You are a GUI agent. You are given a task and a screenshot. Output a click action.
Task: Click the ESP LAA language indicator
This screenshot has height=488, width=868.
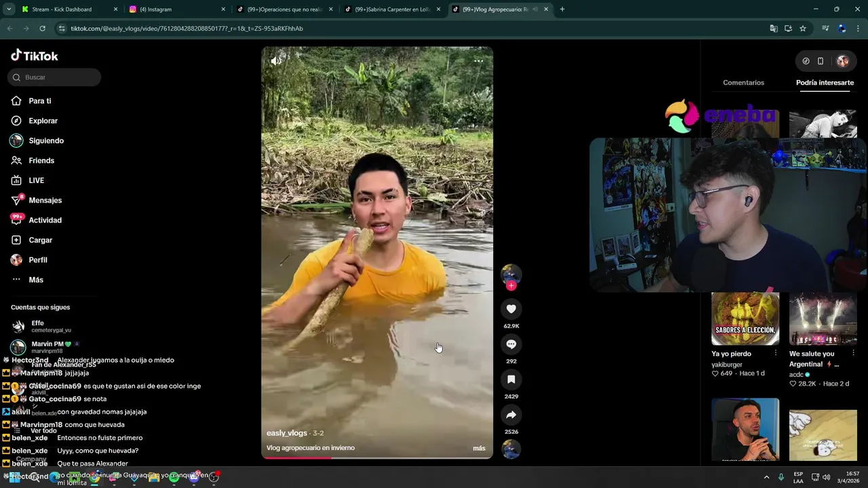coord(799,477)
